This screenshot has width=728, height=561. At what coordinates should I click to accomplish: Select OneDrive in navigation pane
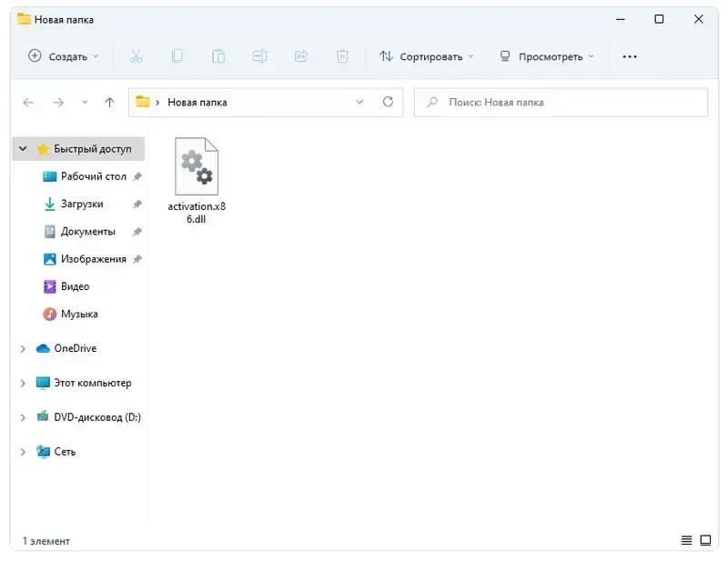click(x=66, y=348)
